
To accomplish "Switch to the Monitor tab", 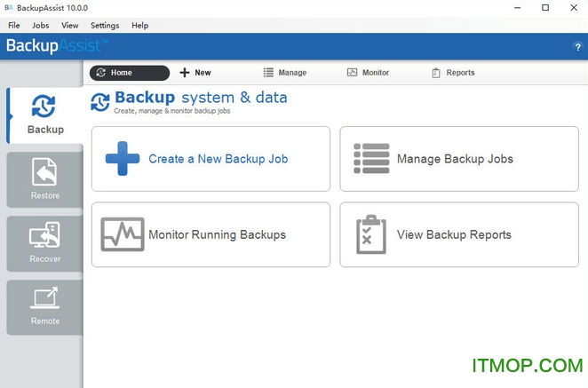I will (368, 73).
